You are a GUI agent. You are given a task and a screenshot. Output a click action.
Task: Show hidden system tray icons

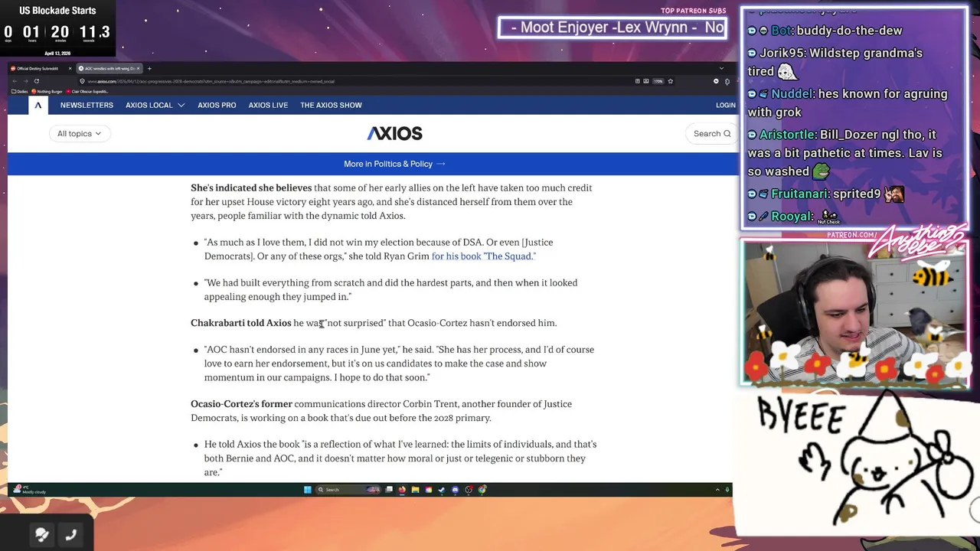click(x=717, y=490)
